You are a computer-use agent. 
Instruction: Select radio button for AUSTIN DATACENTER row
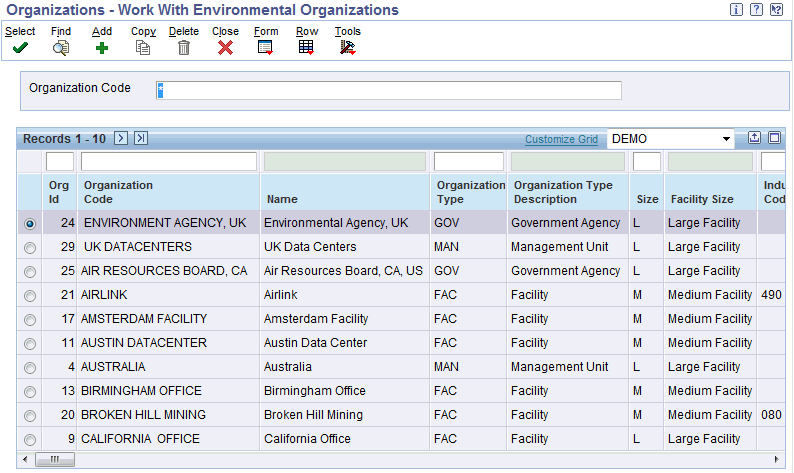click(30, 344)
